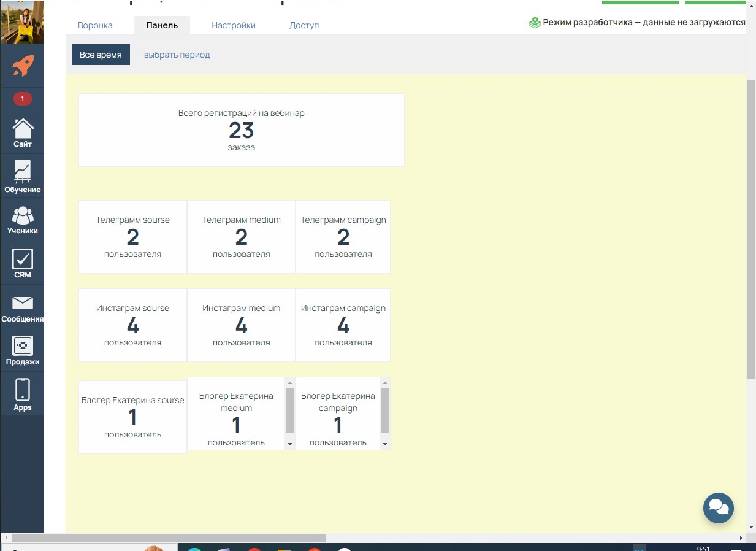Click the down arrow in the Блогер Екатерина campaign widget's scrollbar

point(384,444)
